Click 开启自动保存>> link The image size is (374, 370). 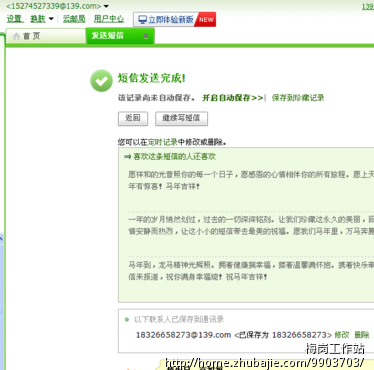pos(232,98)
